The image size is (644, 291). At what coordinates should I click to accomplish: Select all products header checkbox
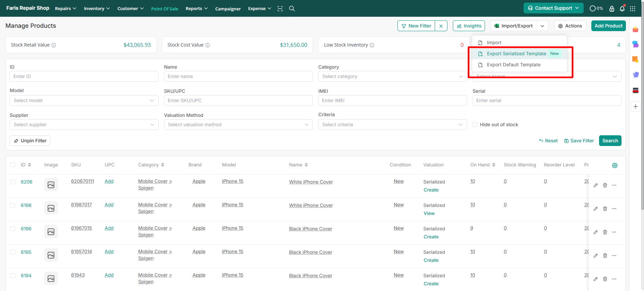13,165
